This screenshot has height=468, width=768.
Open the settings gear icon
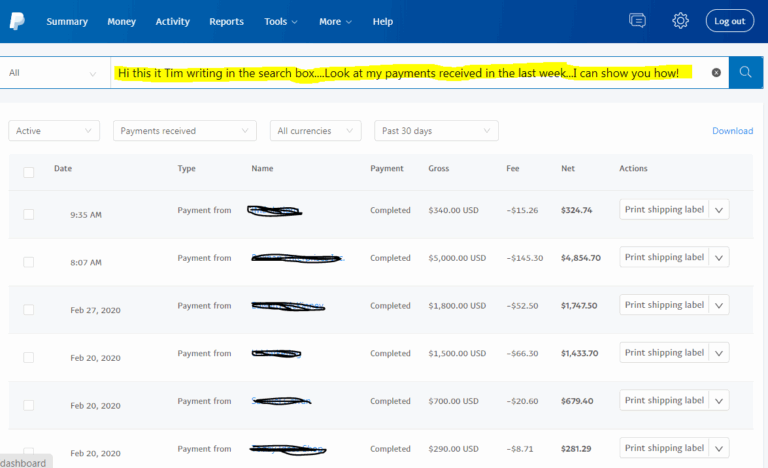[x=680, y=21]
